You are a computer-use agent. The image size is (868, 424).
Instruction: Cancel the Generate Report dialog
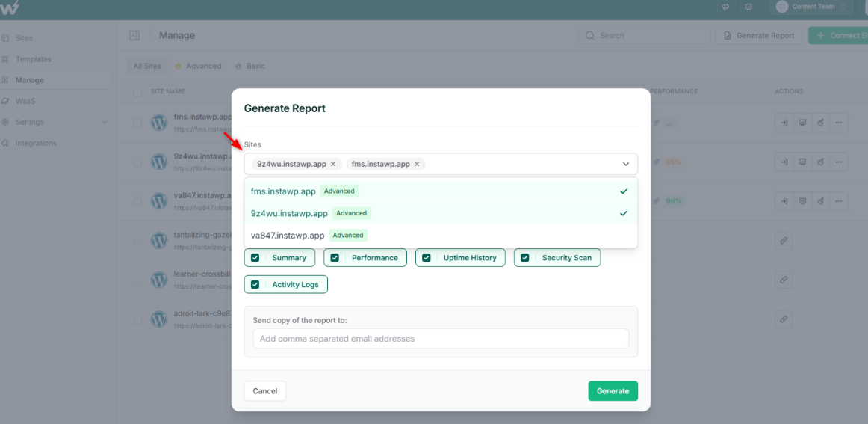(264, 391)
